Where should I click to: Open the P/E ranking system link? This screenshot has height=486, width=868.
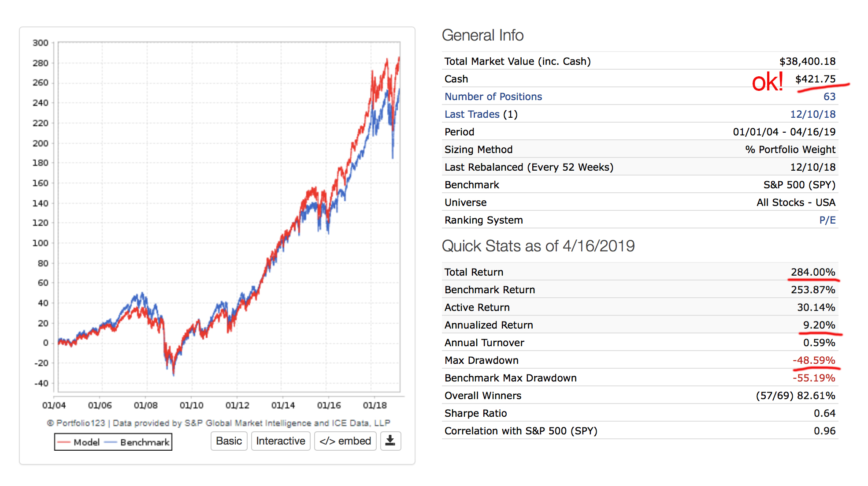(827, 220)
